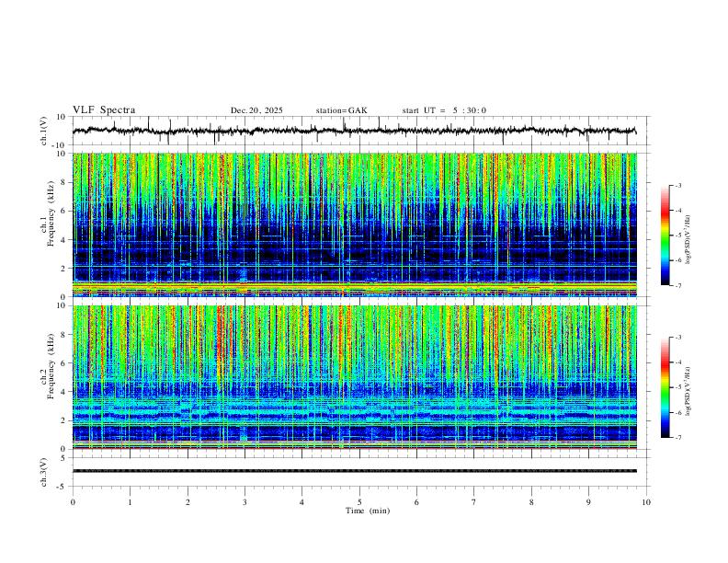The width and height of the screenshot is (728, 563).
Task: Click the time axis tick label "7"
Action: tap(474, 502)
